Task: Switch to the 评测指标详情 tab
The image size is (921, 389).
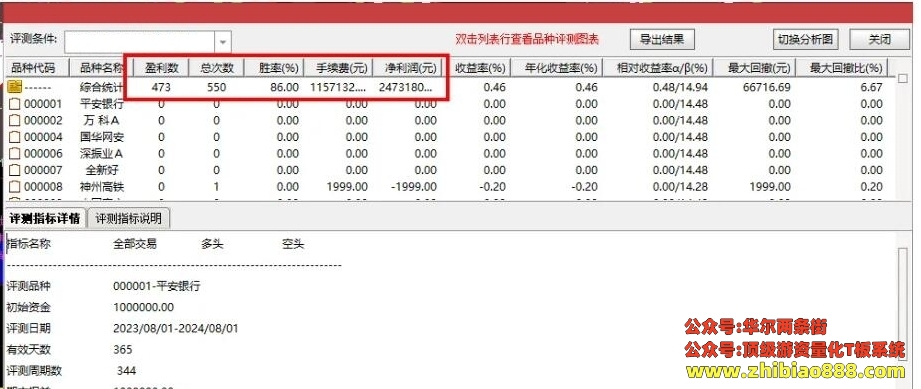Action: click(x=45, y=219)
